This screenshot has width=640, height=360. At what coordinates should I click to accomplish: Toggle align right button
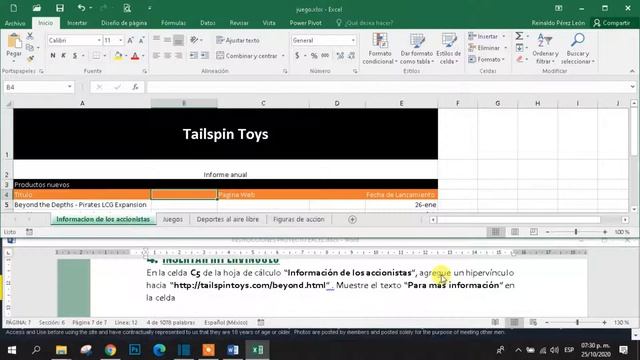point(178,56)
